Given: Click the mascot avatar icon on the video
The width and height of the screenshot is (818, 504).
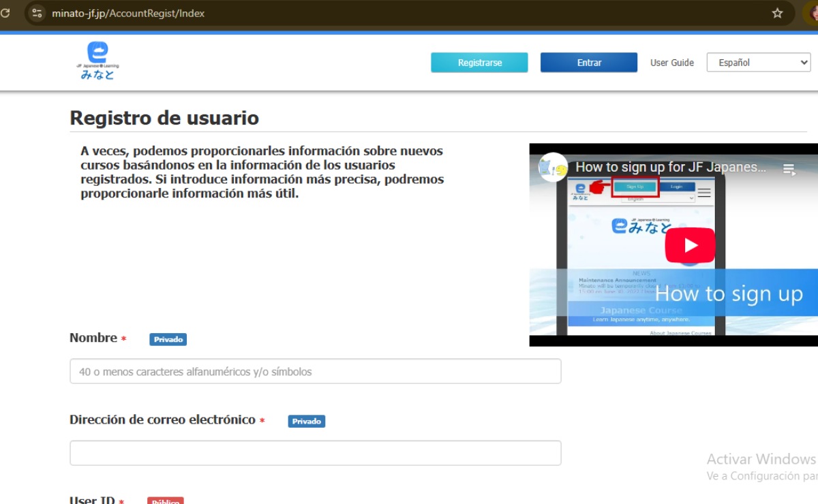Looking at the screenshot, I should (552, 167).
